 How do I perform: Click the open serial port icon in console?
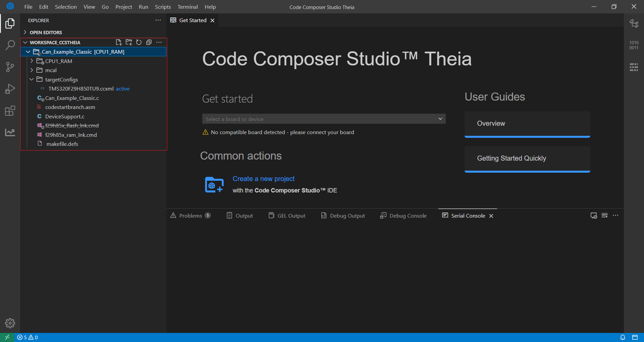click(x=594, y=216)
